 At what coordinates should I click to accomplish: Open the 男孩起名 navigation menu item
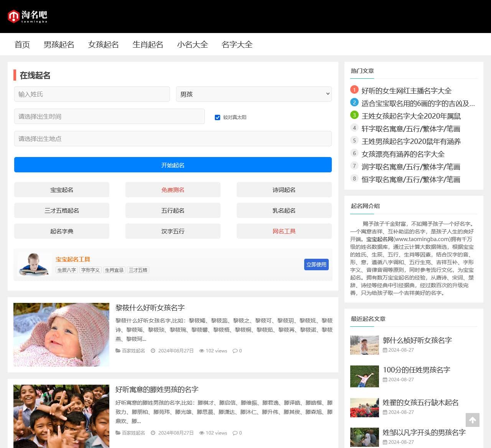click(x=59, y=45)
